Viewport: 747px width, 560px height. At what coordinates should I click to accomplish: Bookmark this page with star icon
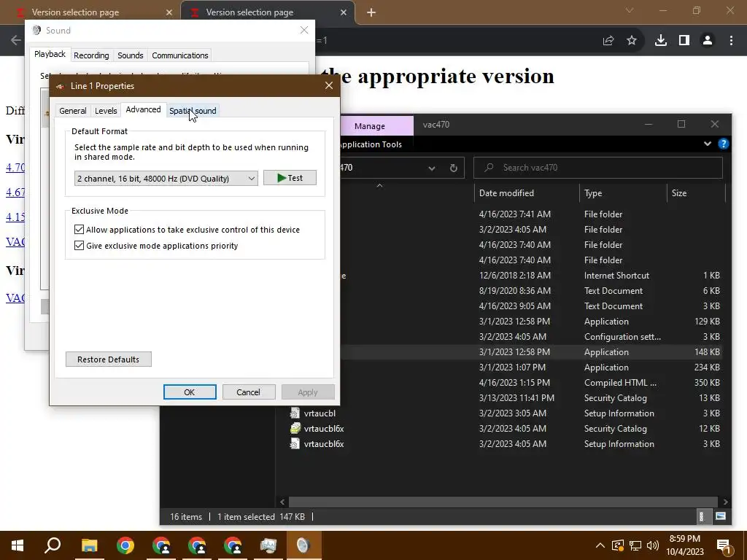tap(632, 41)
